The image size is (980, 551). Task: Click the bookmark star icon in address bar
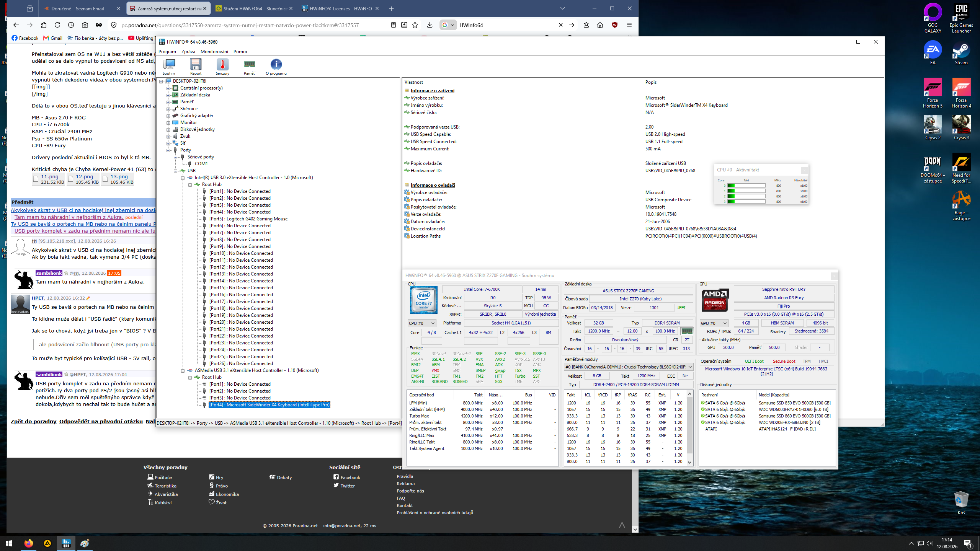(x=415, y=25)
